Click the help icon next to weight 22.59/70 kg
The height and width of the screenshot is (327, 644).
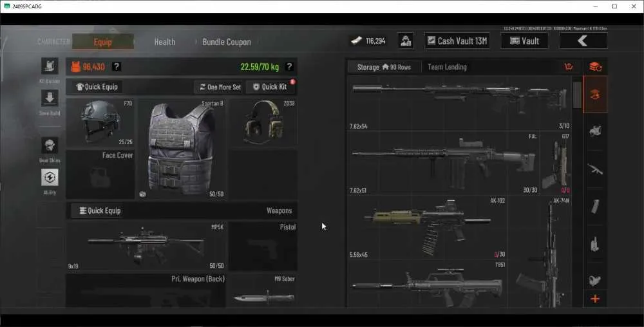(x=289, y=66)
